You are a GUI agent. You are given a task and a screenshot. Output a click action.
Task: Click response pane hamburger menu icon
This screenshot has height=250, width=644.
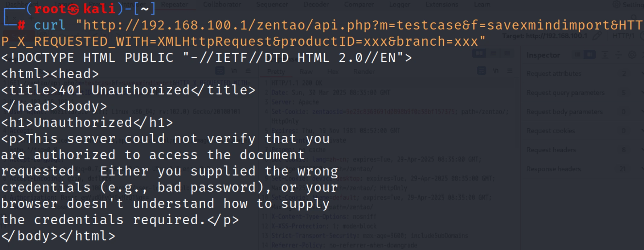click(x=510, y=71)
